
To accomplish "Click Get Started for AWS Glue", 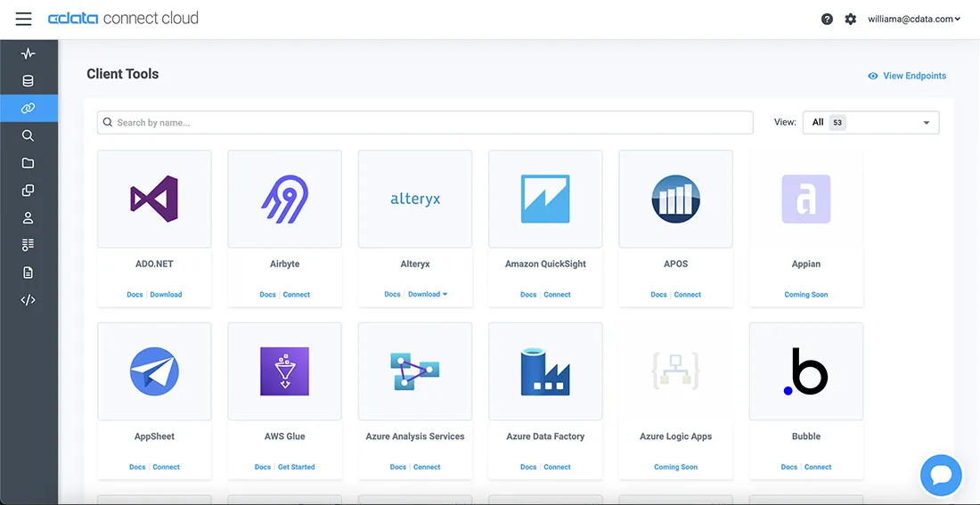I will 297,467.
